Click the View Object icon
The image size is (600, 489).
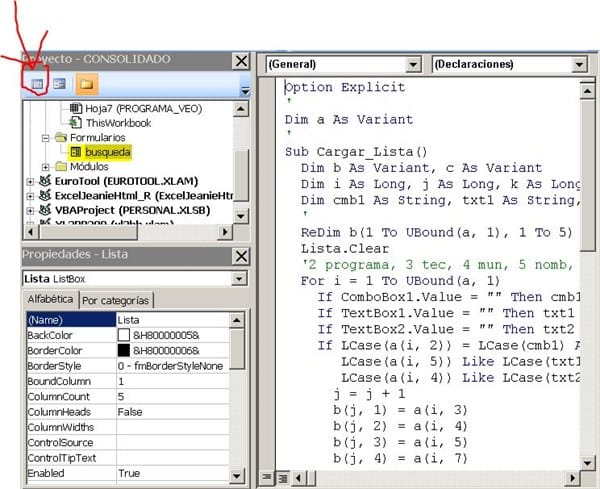[59, 84]
